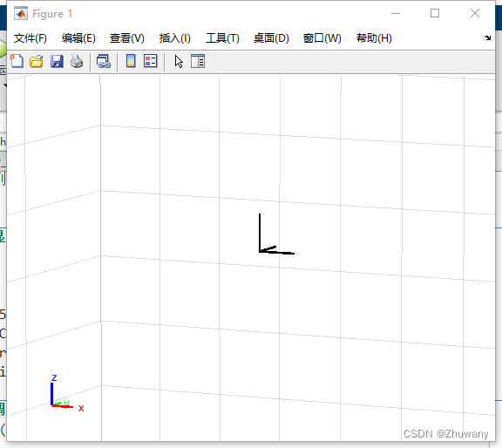Viewport: 502px width, 448px height.
Task: Open the 编辑(E) menu
Action: point(78,38)
